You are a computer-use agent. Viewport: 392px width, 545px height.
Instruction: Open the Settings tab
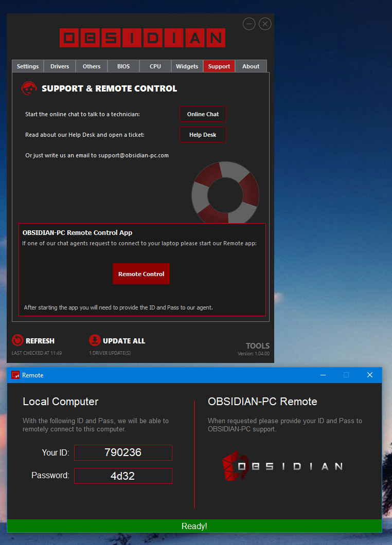coord(28,66)
